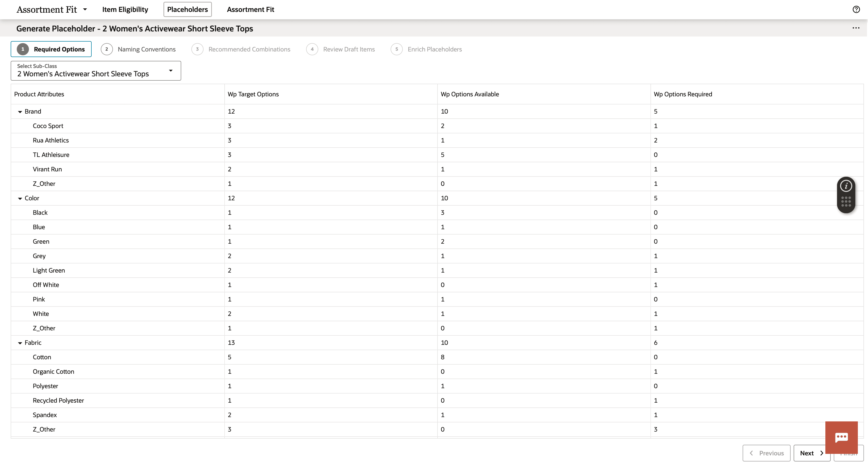Screen dimensions: 868x464
Task: Switch to the Item Eligibility tab
Action: (125, 9)
